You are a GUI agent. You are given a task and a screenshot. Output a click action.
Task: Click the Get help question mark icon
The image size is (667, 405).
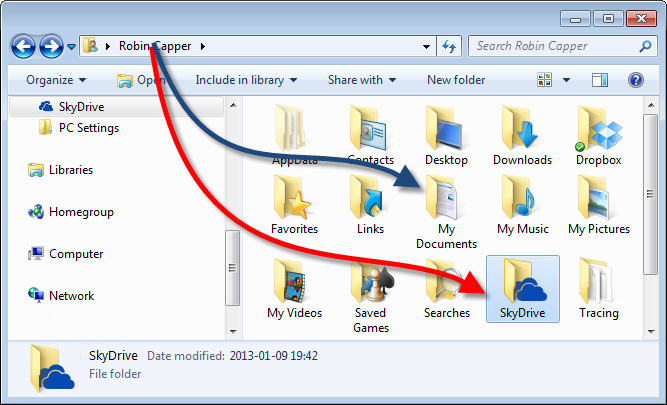coord(634,80)
